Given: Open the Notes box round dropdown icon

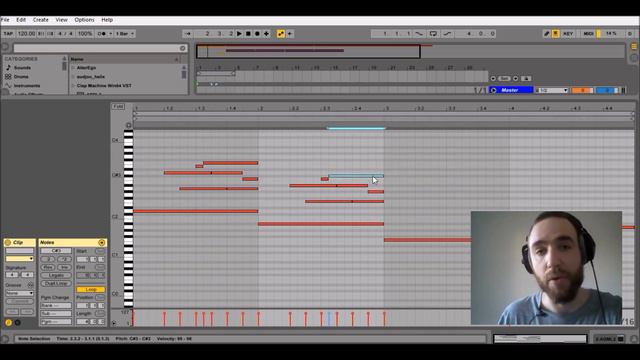Looking at the screenshot, I should [102, 242].
